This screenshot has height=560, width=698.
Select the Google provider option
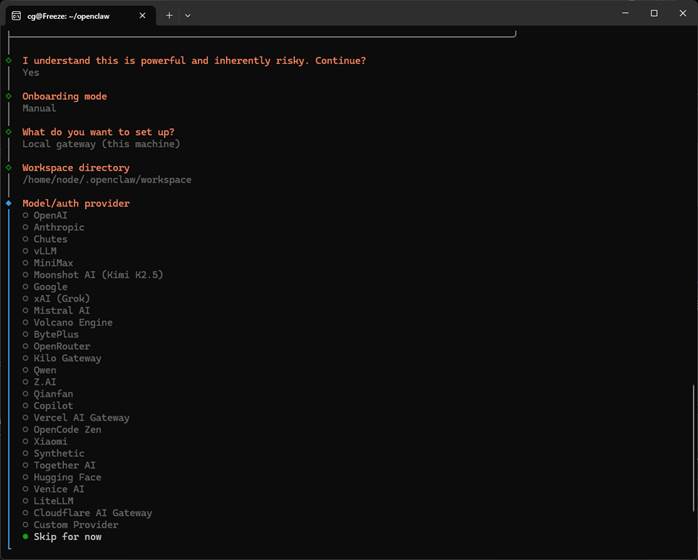[50, 287]
